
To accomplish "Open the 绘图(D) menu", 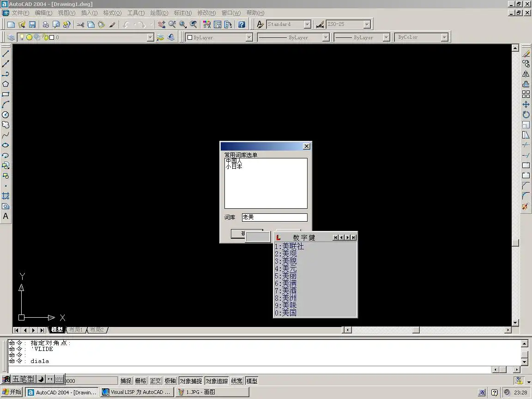I will [x=159, y=13].
